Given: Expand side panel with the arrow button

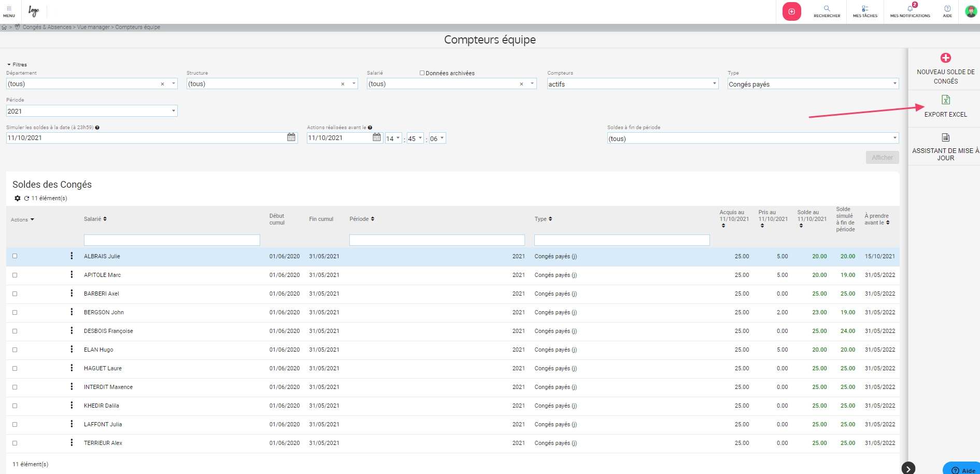Looking at the screenshot, I should (x=908, y=468).
